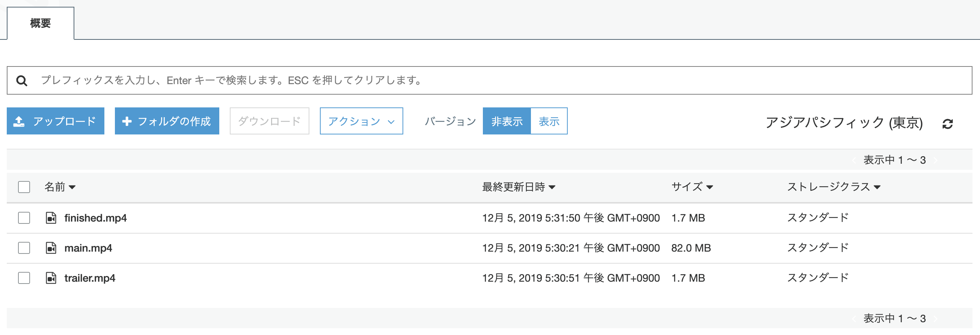Open the アクション dropdown menu
This screenshot has width=980, height=335.
point(362,121)
